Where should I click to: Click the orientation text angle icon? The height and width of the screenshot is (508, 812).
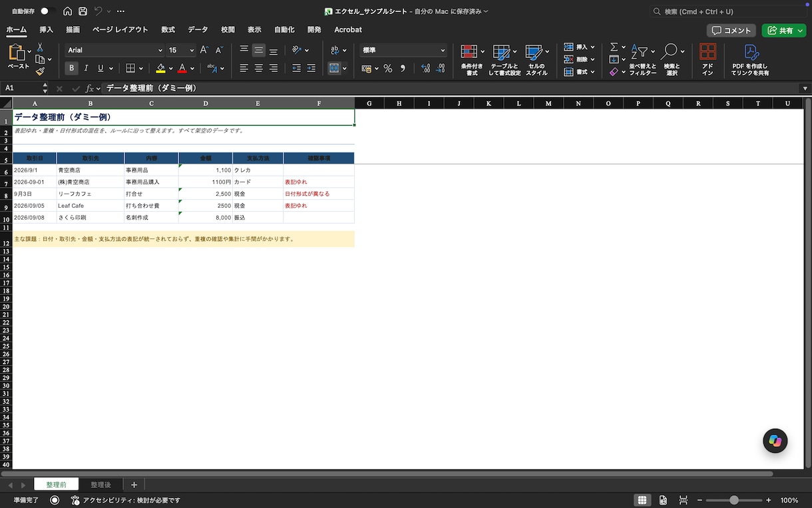click(x=297, y=50)
